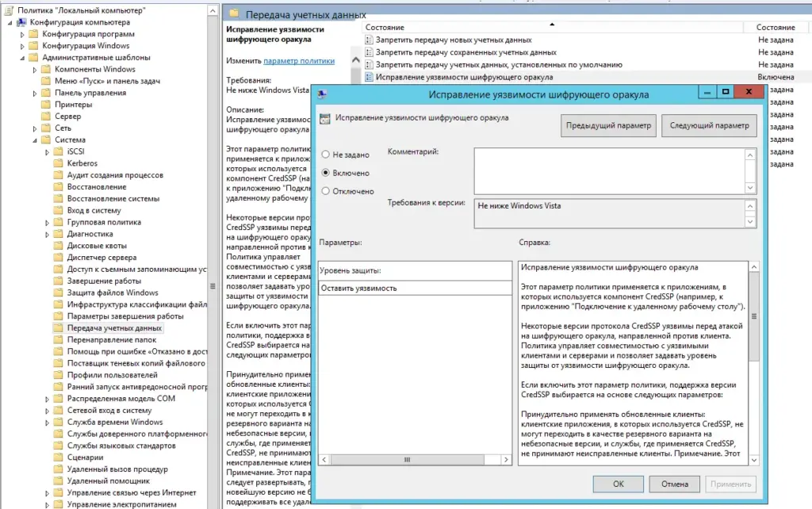
Task: Click the policy icon beside Исправление уязвимости in the list
Action: pyautogui.click(x=369, y=77)
